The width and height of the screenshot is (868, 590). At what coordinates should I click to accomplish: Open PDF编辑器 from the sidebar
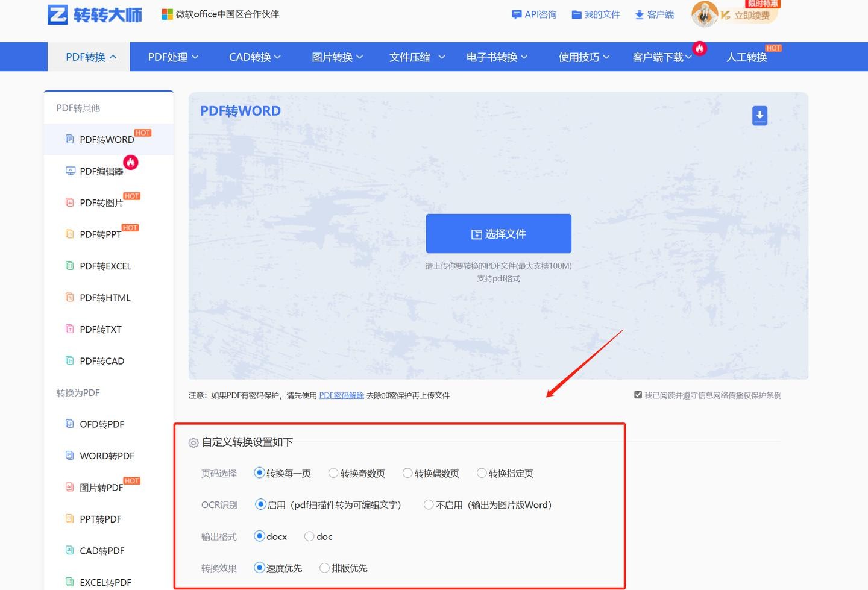point(101,171)
